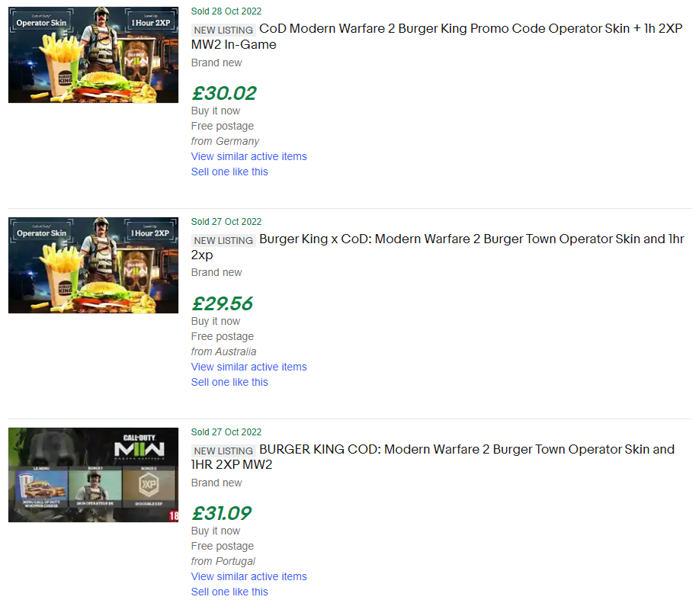Select Sell one like this for the Germany listing
699x616 pixels.
tap(229, 172)
